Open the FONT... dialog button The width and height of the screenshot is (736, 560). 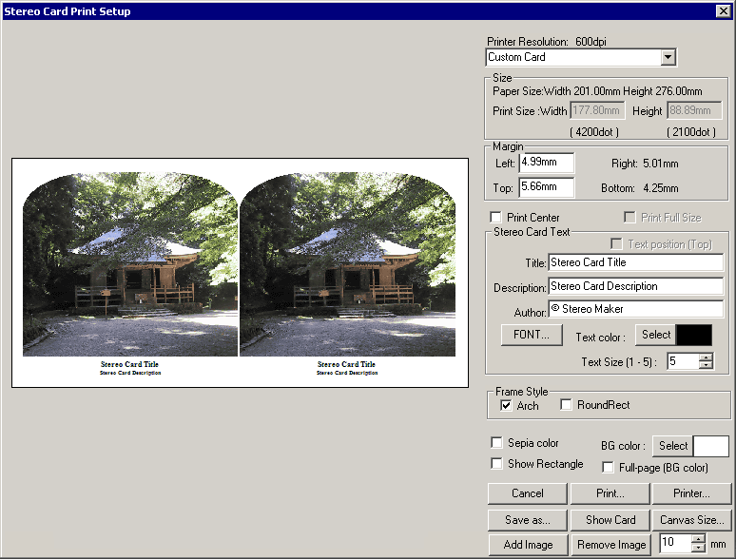point(532,335)
